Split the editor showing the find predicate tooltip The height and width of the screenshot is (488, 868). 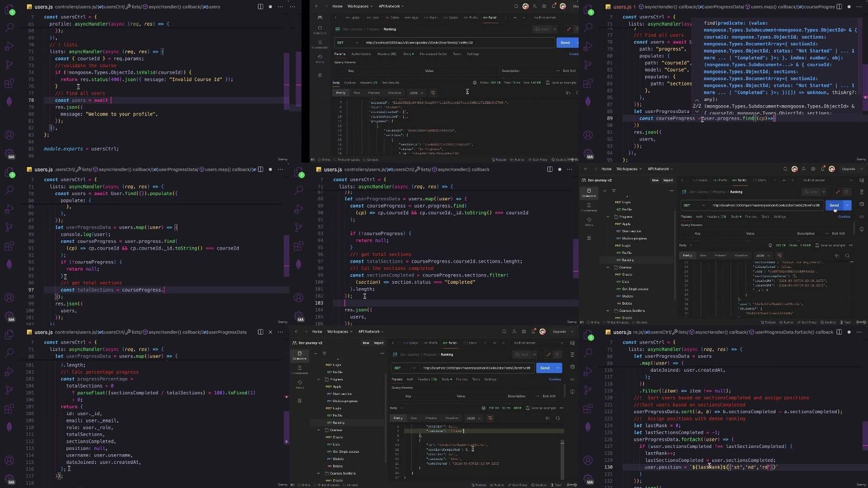[x=839, y=7]
